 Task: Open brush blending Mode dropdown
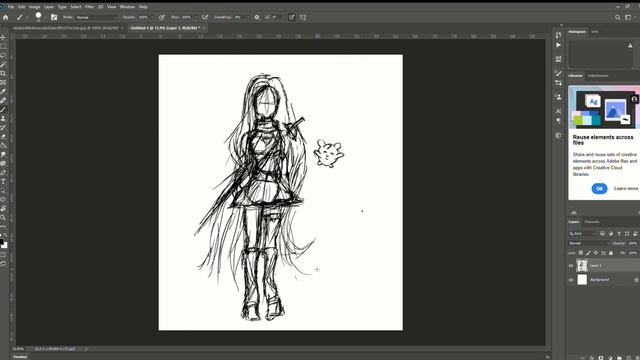97,18
